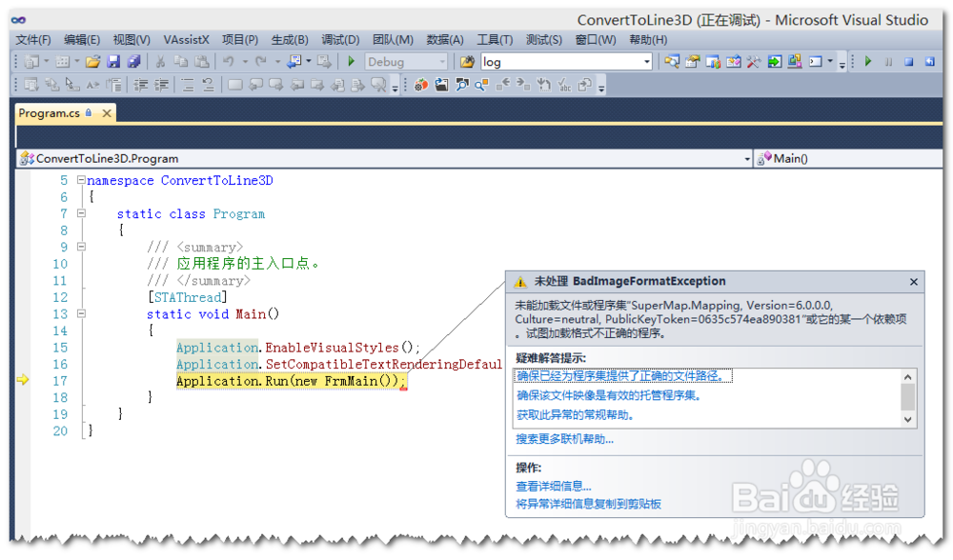Open the Redo history dropdown arrow
The image size is (953, 560).
coord(277,61)
